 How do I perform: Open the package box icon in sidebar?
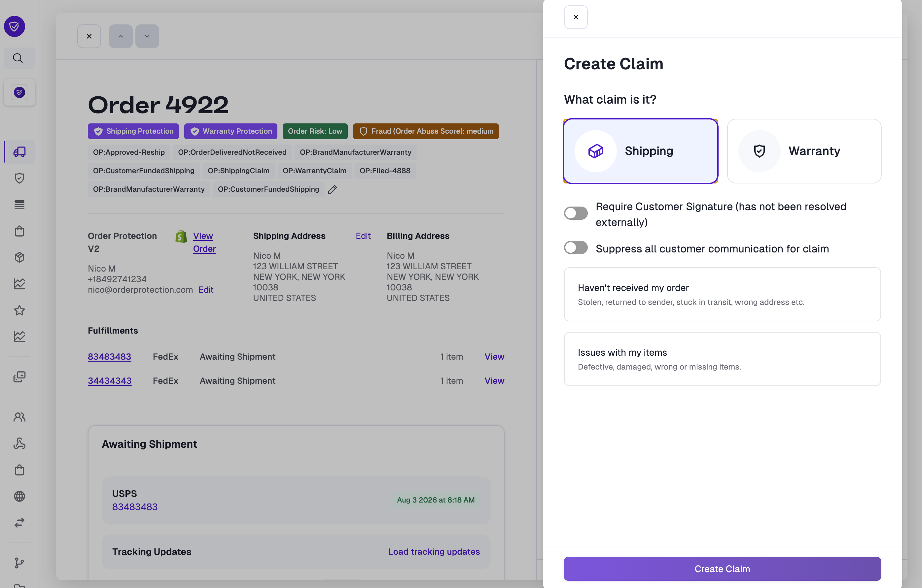pyautogui.click(x=19, y=257)
